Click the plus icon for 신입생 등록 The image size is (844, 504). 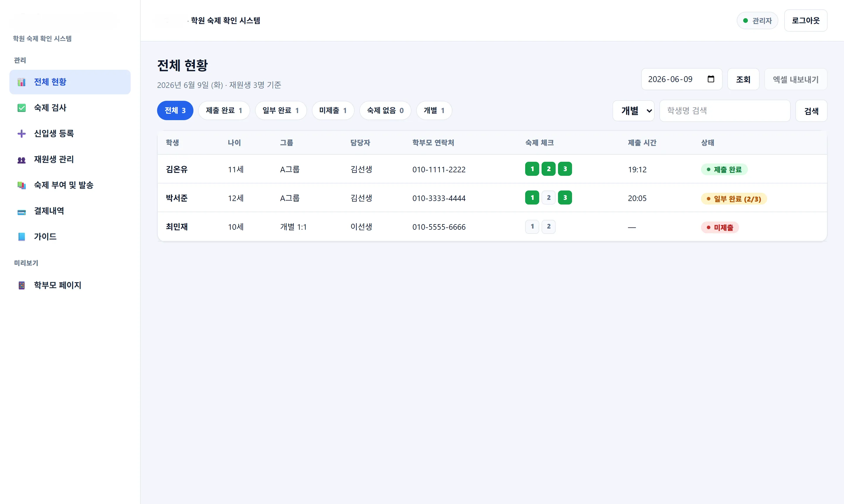point(21,133)
